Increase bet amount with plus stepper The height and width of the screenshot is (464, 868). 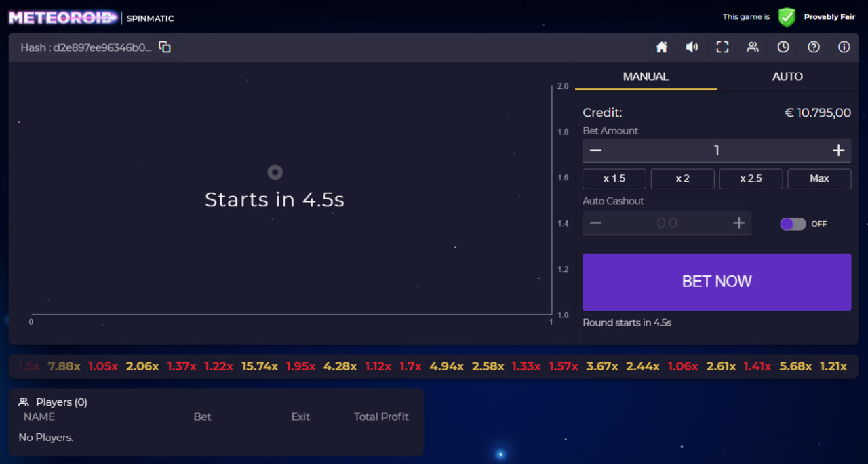838,151
